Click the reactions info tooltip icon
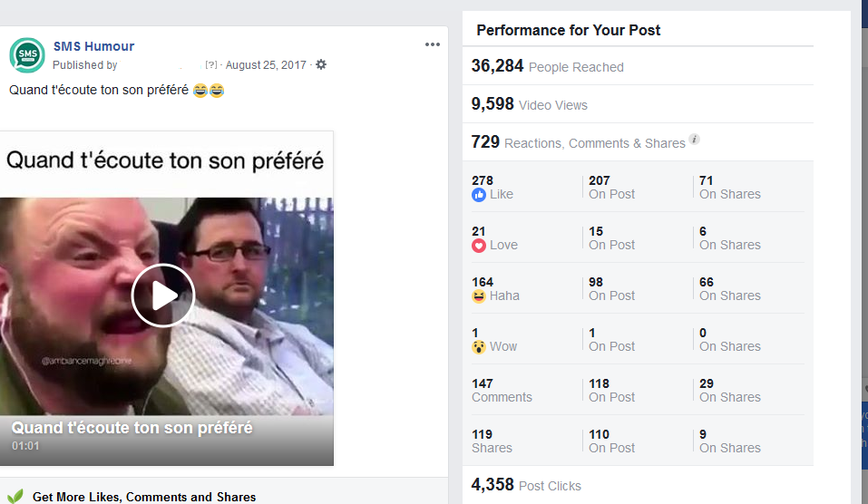The width and height of the screenshot is (868, 504). coord(694,141)
